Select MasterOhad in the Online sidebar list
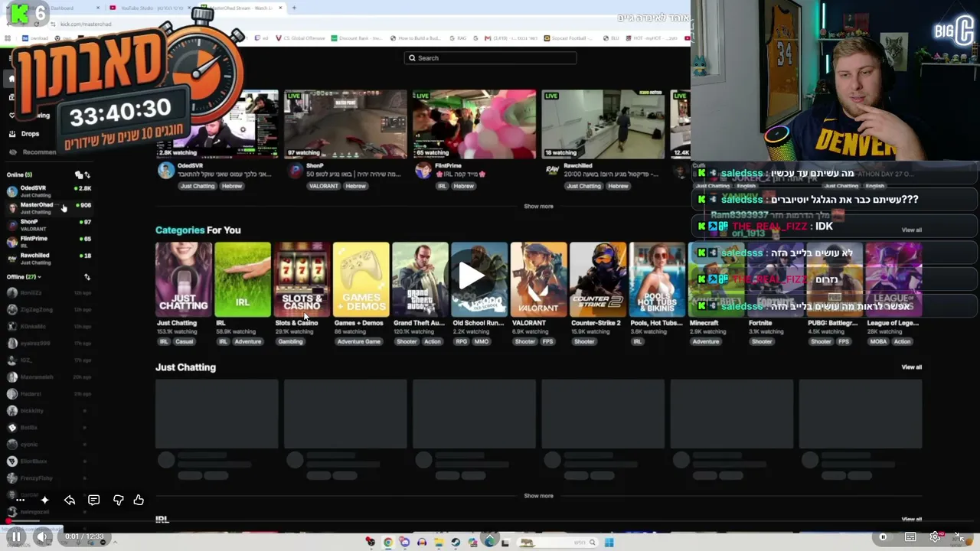The height and width of the screenshot is (551, 980). click(48, 208)
